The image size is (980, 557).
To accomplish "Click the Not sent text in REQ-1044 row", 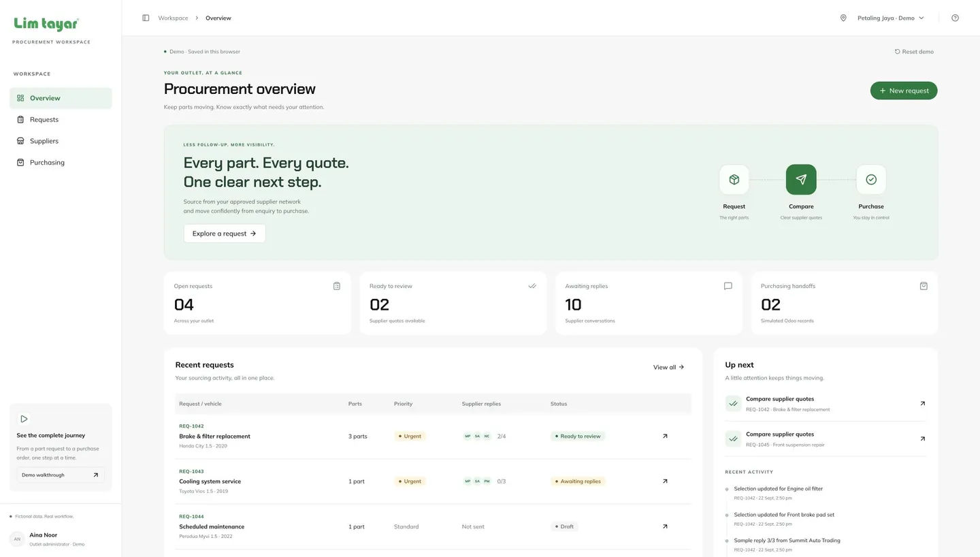I will [x=473, y=526].
